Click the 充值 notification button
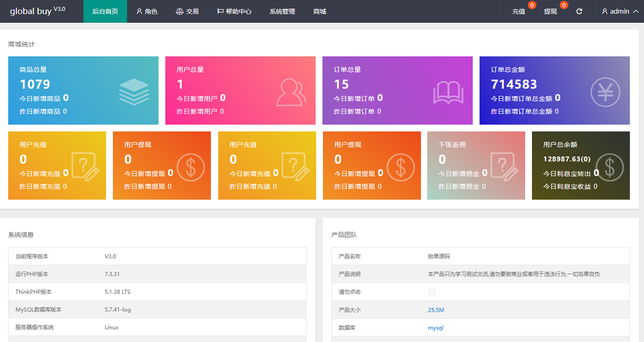The height and width of the screenshot is (342, 644). tap(519, 11)
